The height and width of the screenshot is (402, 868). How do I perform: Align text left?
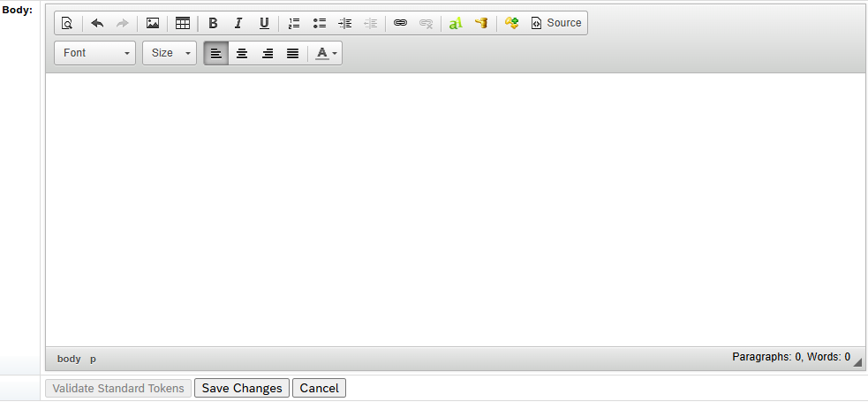coord(216,53)
